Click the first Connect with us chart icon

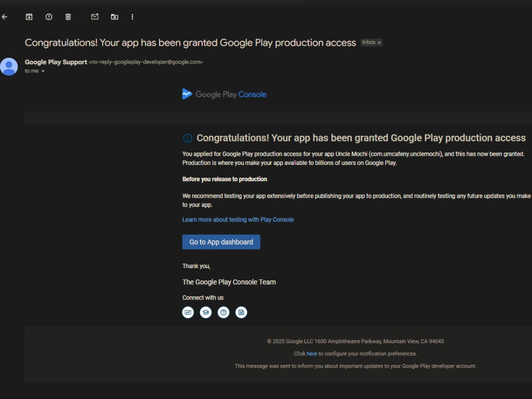(x=188, y=312)
